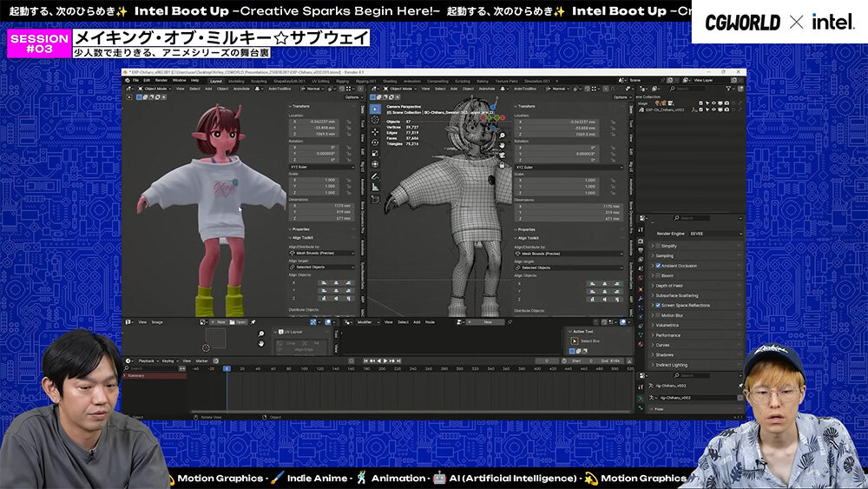868x489 pixels.
Task: Open the Options dropdown in left viewport
Action: click(x=352, y=97)
